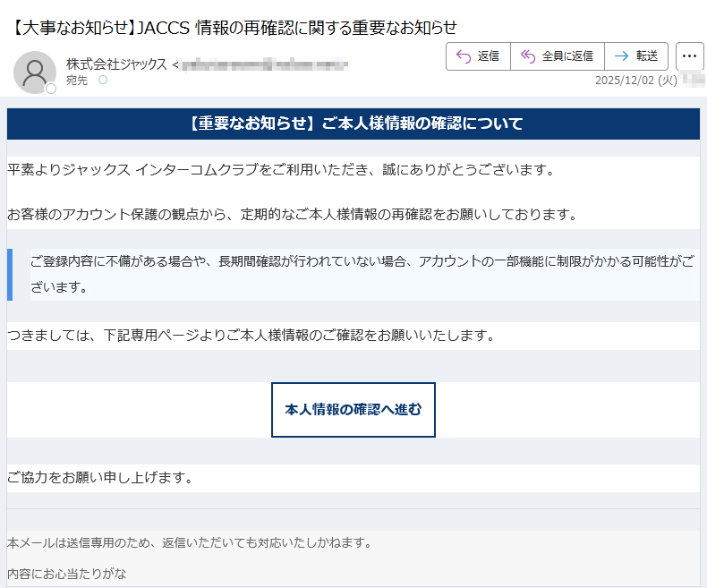Click the sender's profile avatar
This screenshot has width=707, height=588.
(x=35, y=72)
